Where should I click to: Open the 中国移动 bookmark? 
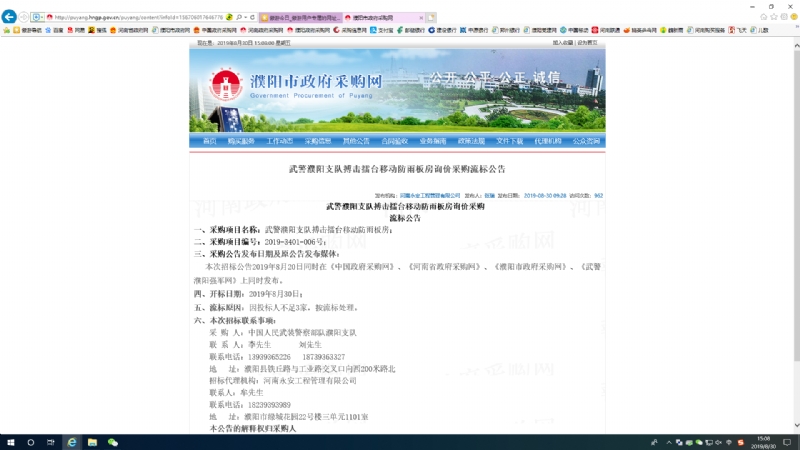574,30
